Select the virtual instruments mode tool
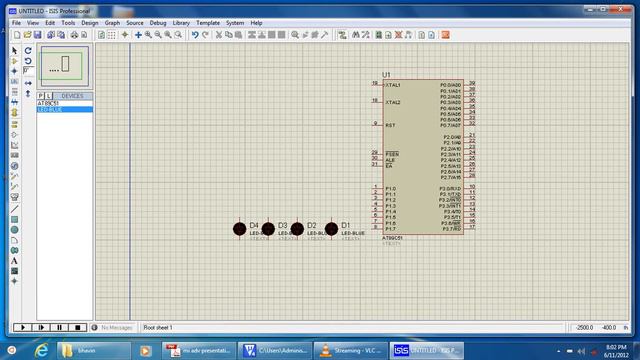Viewport: 640px width, 360px height. [14, 197]
